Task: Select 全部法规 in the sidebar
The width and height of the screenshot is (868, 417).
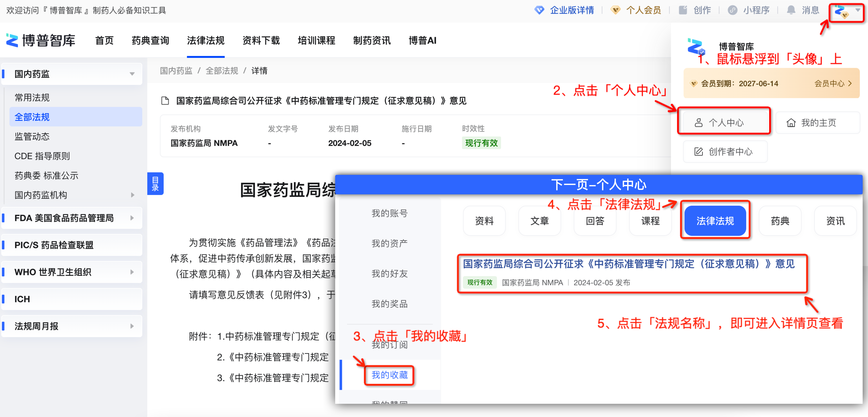Action: pyautogui.click(x=76, y=117)
